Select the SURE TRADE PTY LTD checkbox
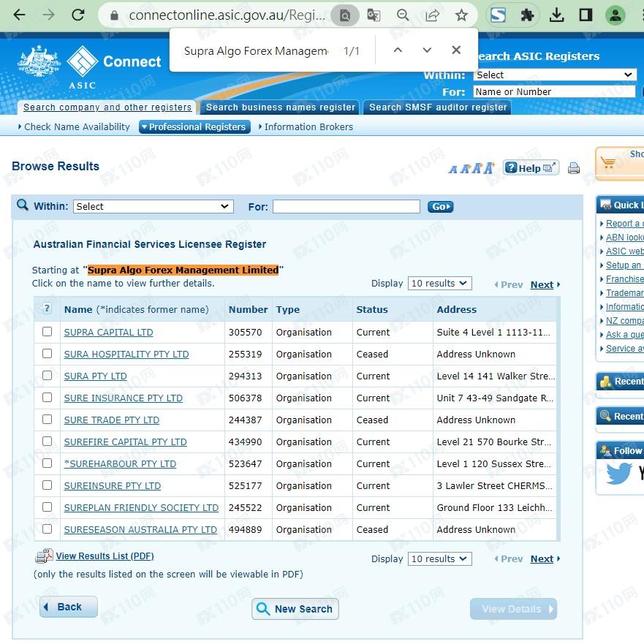644x644 pixels. point(48,420)
